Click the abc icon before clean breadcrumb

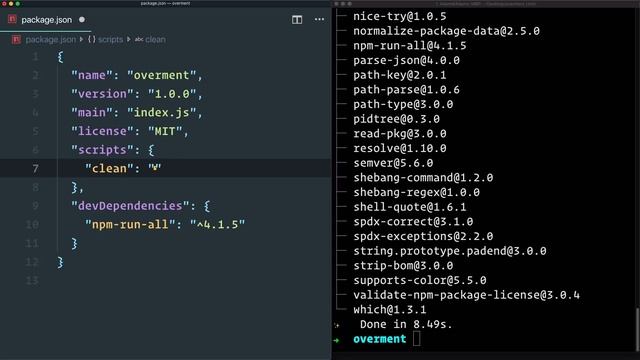pos(139,40)
